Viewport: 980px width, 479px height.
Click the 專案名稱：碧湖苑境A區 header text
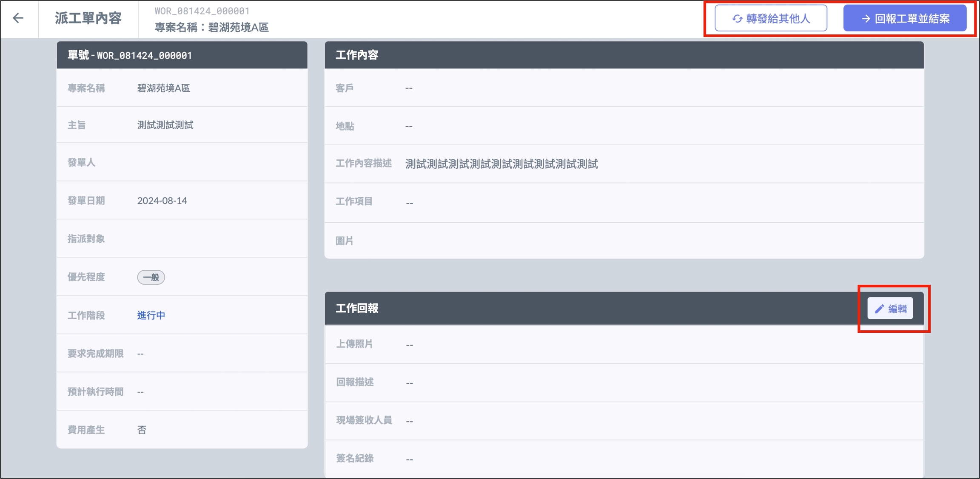coord(211,28)
